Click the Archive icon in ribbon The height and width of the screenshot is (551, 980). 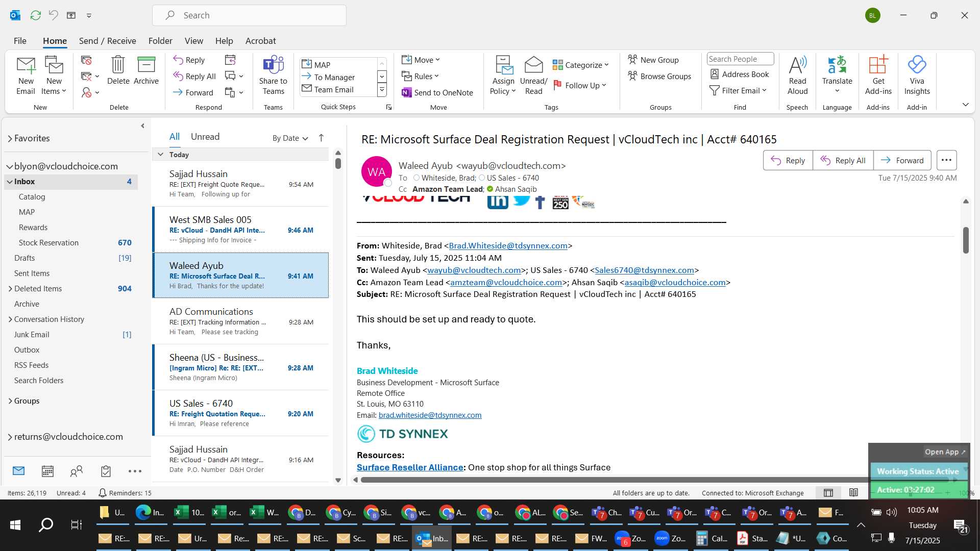click(x=146, y=70)
